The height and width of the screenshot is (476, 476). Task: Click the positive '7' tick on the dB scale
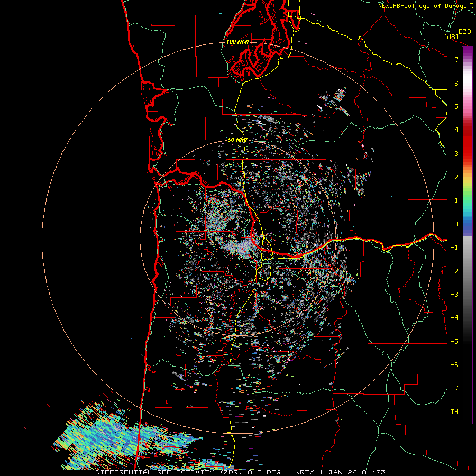456,59
